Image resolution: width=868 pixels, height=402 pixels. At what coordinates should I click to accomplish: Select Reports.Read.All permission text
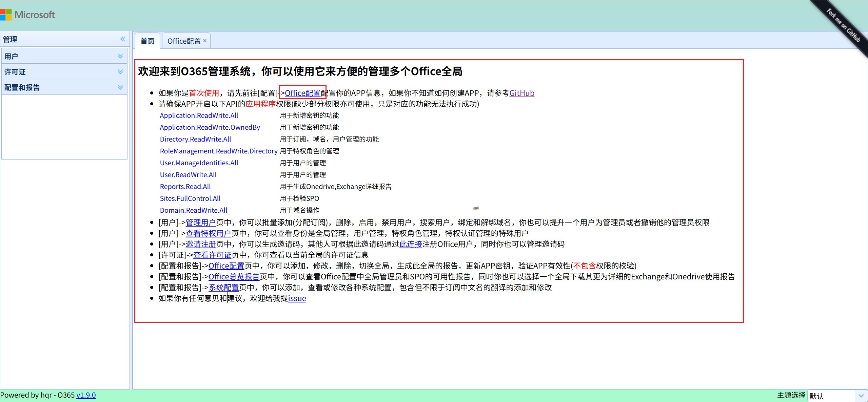click(x=185, y=187)
